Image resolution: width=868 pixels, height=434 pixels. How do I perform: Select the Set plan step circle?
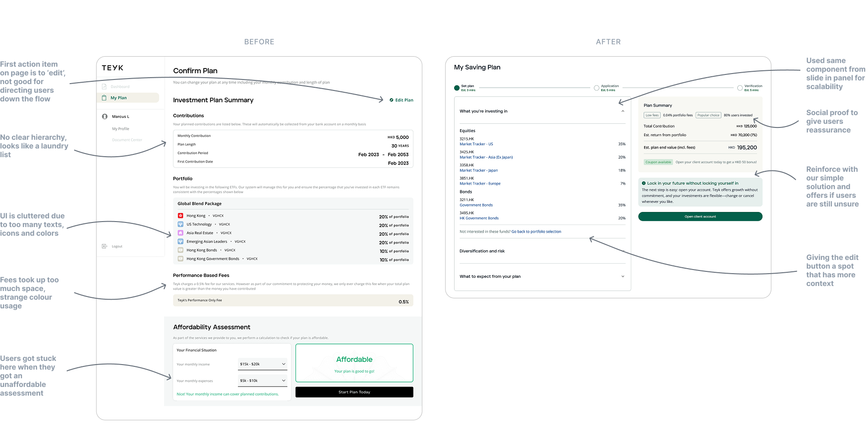tap(457, 88)
